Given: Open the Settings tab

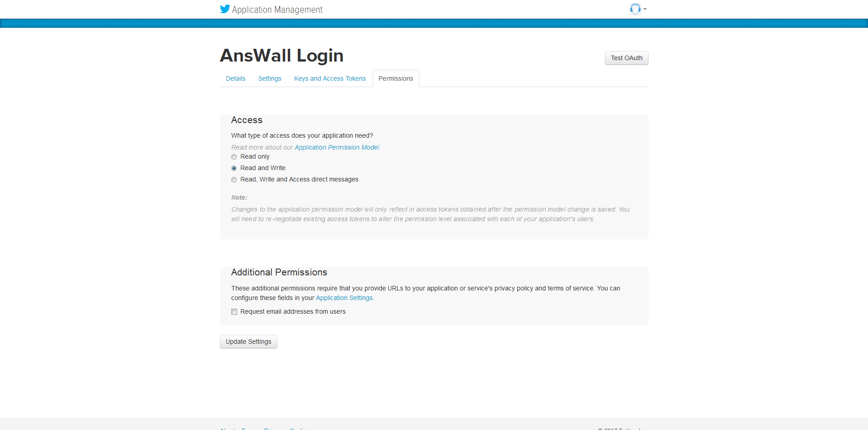Looking at the screenshot, I should pos(270,78).
